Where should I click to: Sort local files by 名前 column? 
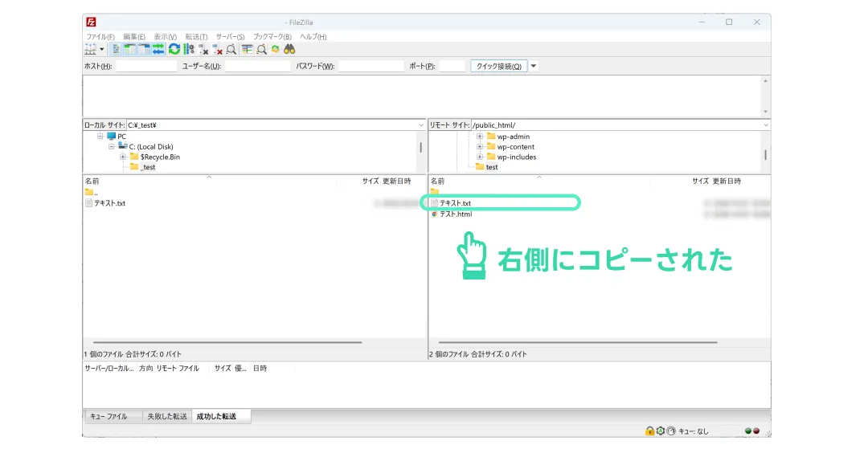(92, 181)
